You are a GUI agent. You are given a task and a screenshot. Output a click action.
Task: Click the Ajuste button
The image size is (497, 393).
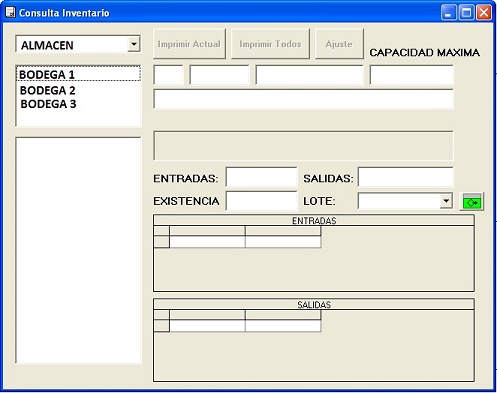(339, 44)
